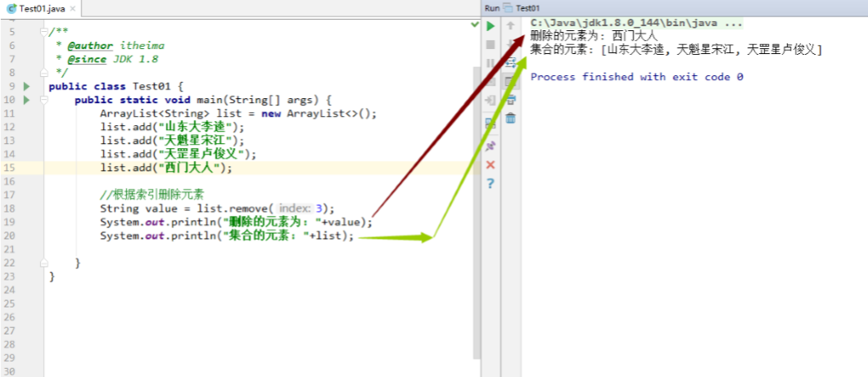Click the Print console output icon

(x=510, y=100)
